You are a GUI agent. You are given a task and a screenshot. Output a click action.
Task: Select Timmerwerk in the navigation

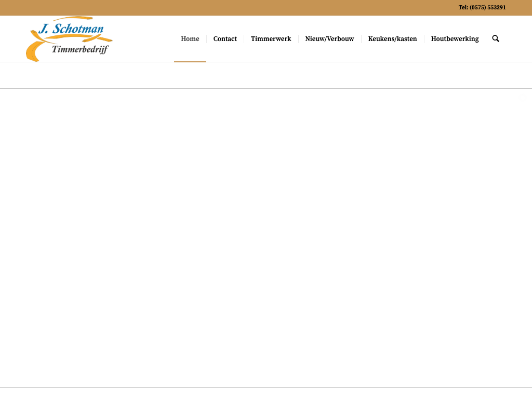(271, 39)
